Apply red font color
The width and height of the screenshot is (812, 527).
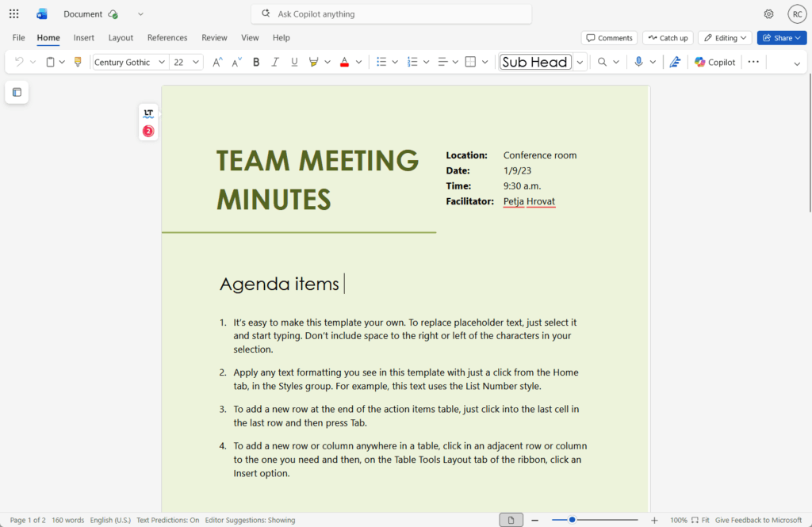click(344, 62)
